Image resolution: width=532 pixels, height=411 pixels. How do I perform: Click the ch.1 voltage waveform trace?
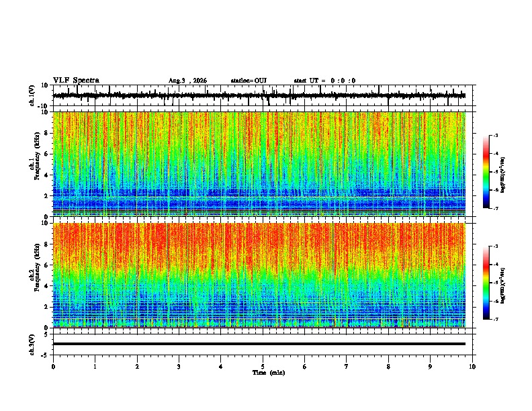tap(259, 95)
